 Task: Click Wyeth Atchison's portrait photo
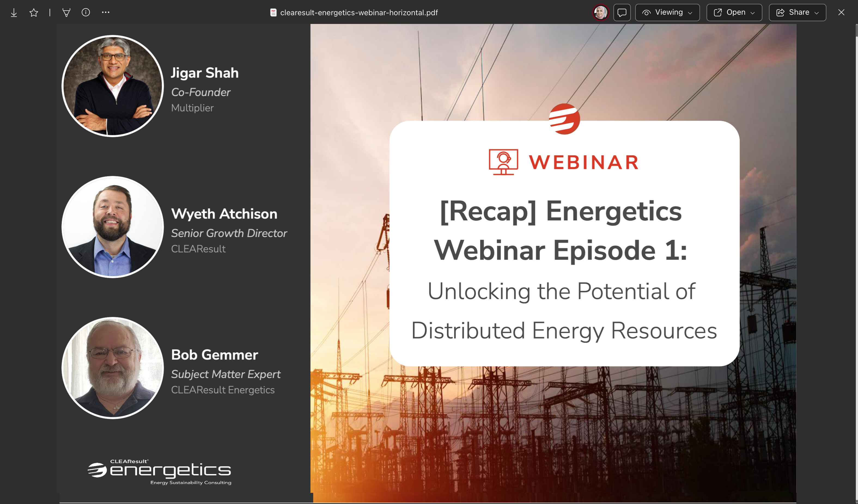point(113,227)
